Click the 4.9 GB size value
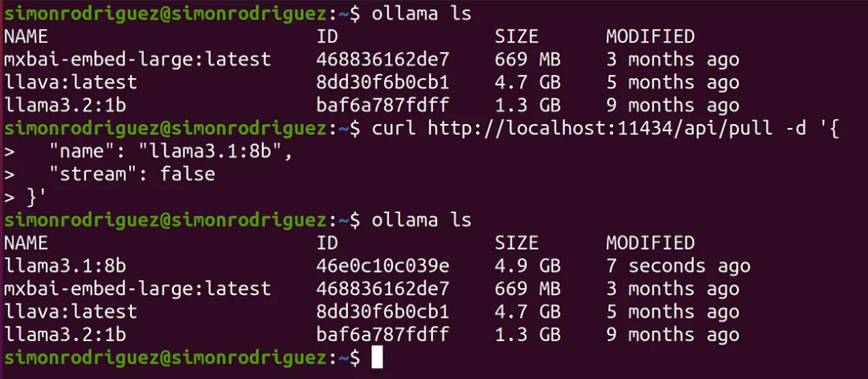This screenshot has height=379, width=868. (x=527, y=266)
